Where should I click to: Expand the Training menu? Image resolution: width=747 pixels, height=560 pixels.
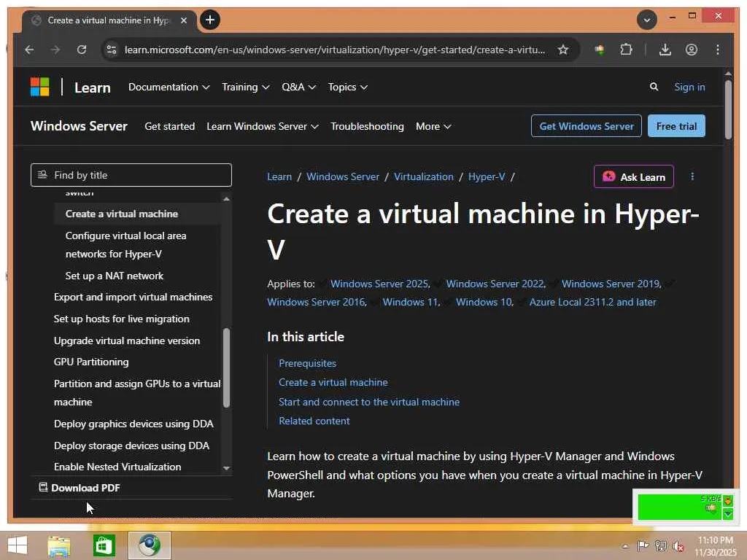(245, 87)
